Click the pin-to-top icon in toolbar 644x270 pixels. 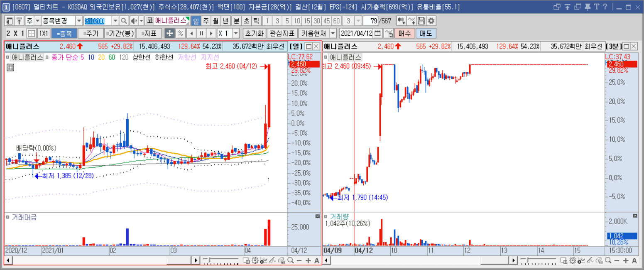click(x=19, y=21)
